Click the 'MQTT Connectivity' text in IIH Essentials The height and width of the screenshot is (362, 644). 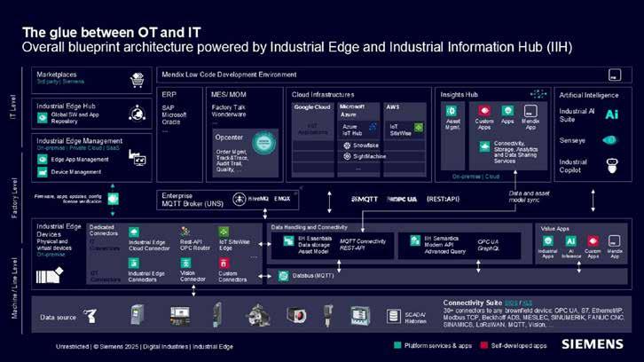pyautogui.click(x=363, y=241)
